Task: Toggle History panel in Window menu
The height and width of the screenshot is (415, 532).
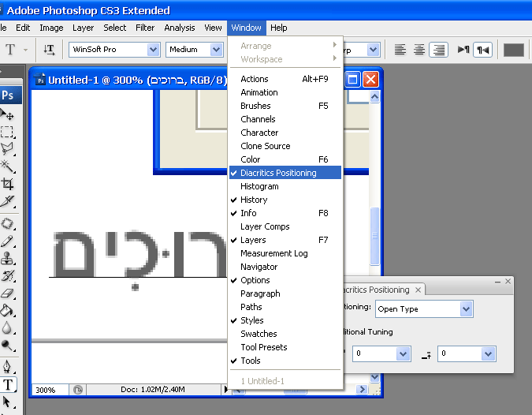Action: 285,200
